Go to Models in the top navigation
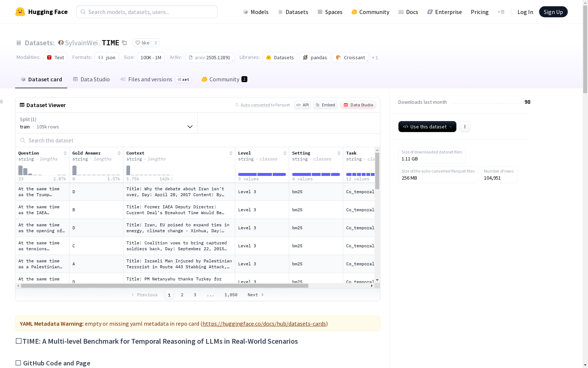Screen dimensions: 588x368 click(x=256, y=12)
